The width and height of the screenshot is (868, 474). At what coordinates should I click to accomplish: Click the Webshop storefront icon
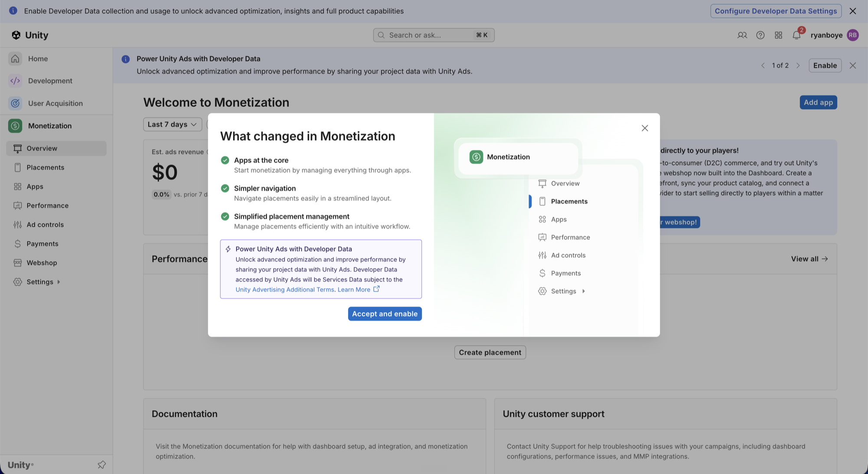tap(17, 263)
